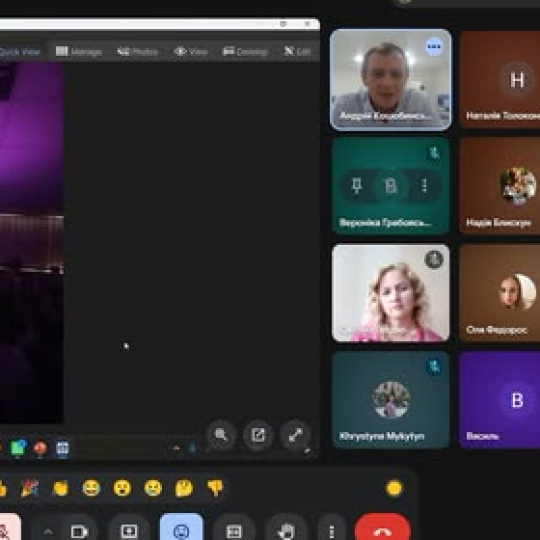Click the muted mic indicator on Khrystyna's tile
This screenshot has height=540, width=540.
[434, 366]
